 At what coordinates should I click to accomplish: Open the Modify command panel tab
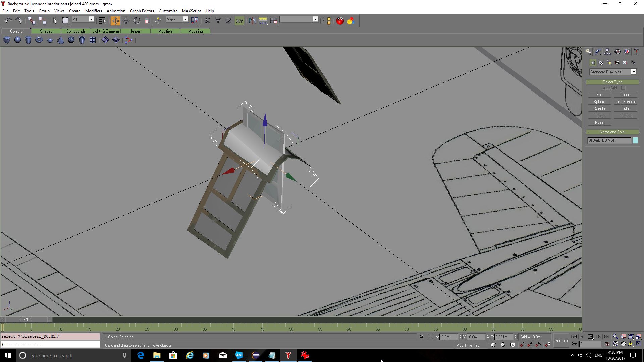598,52
